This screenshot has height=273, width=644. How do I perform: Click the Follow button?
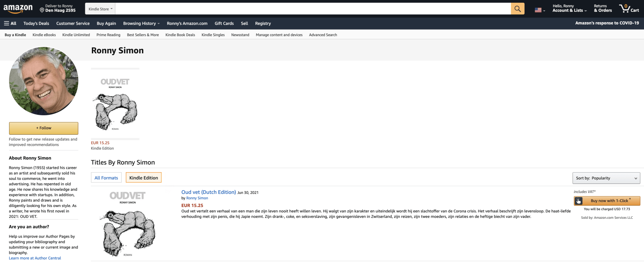tap(44, 128)
